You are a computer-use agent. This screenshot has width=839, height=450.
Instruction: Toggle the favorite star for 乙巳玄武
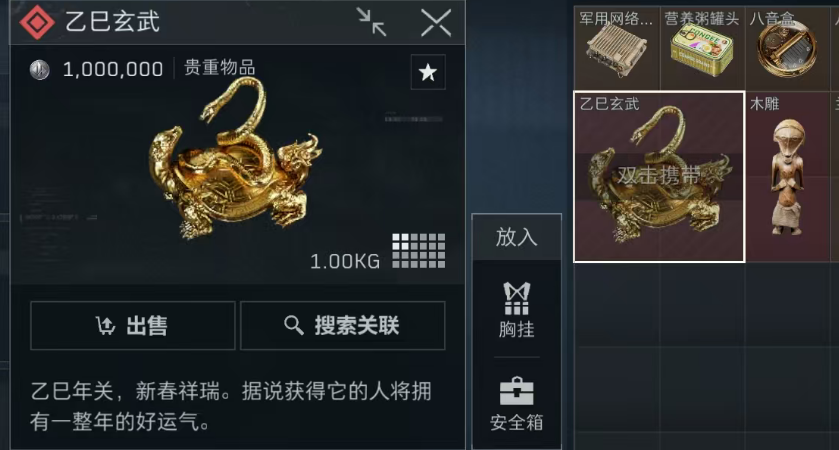(x=428, y=72)
